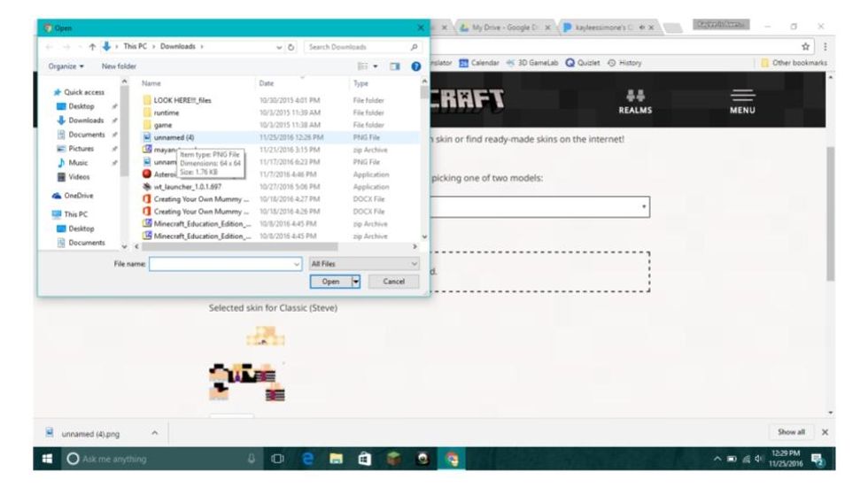Viewport: 868px width, 488px height.
Task: Go back in the Open dialog
Action: [50, 47]
